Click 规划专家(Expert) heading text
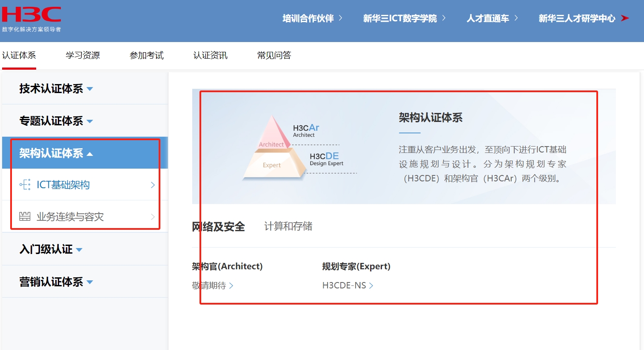Image resolution: width=644 pixels, height=350 pixels. tap(356, 266)
